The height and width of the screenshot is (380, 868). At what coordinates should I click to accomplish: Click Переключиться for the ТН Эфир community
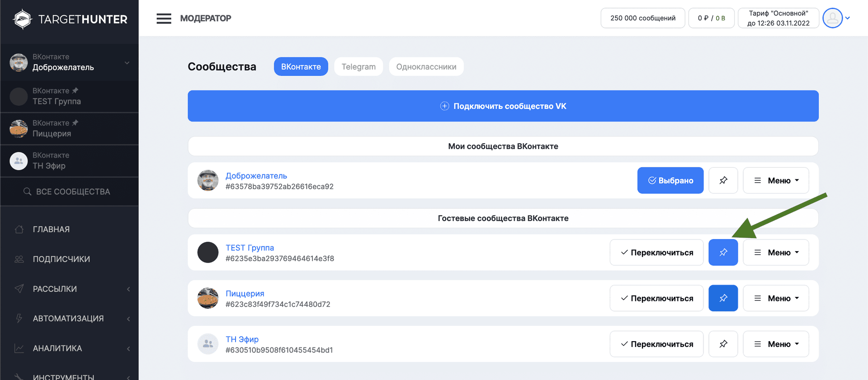(656, 344)
